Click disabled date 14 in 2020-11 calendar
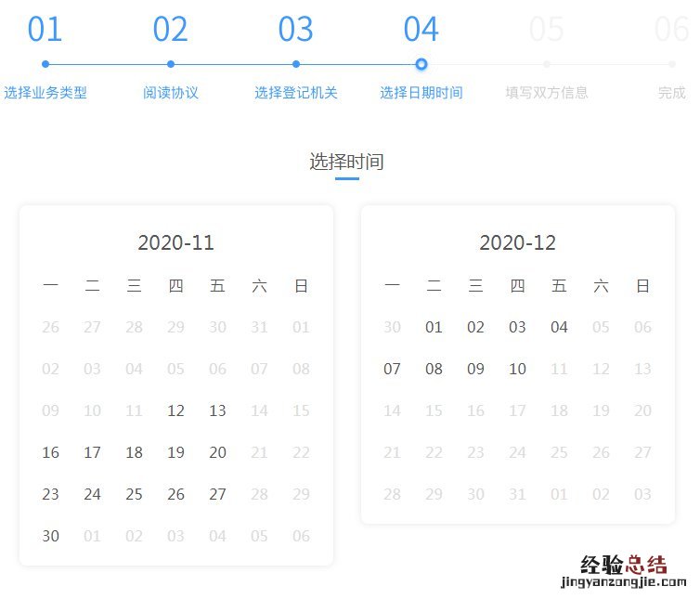Image resolution: width=700 pixels, height=599 pixels. (x=259, y=410)
